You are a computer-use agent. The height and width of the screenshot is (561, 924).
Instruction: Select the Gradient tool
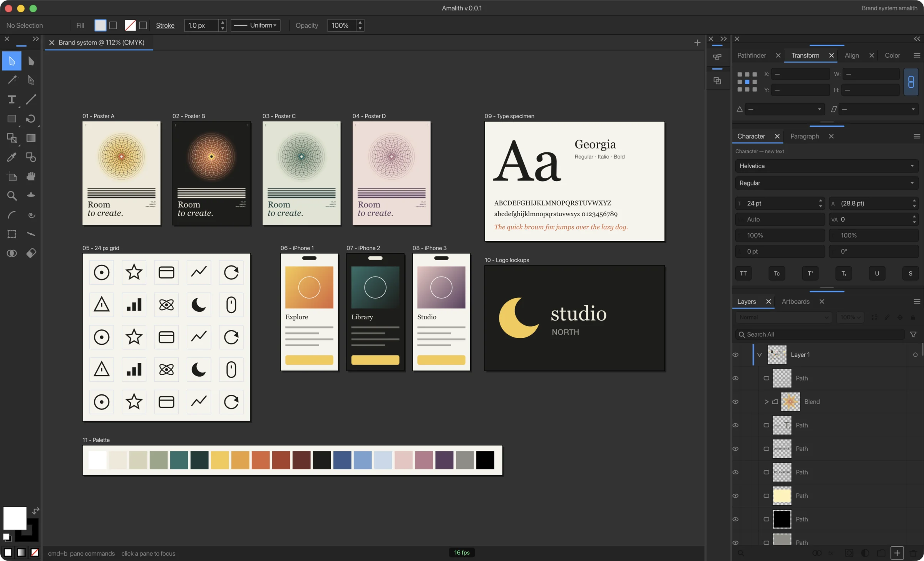[x=31, y=138]
